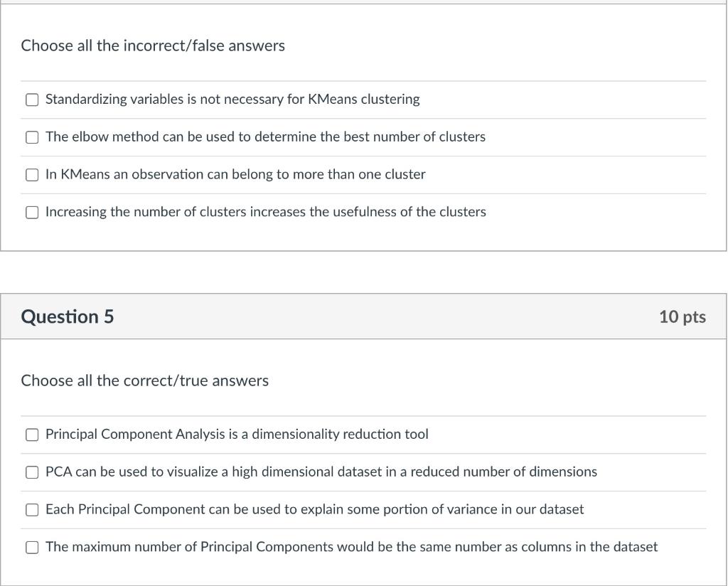728x586 pixels.
Task: Check the PCA visualization answer option
Action: pos(32,472)
